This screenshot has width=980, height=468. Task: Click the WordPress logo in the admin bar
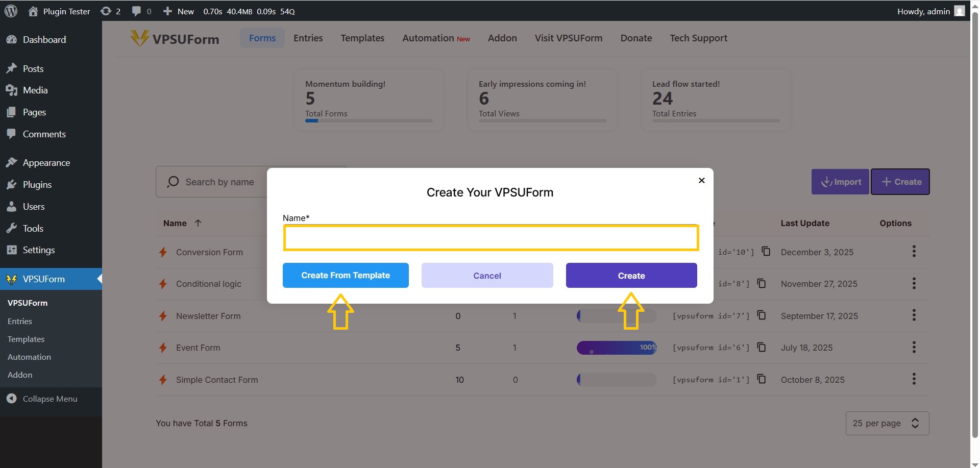point(11,11)
